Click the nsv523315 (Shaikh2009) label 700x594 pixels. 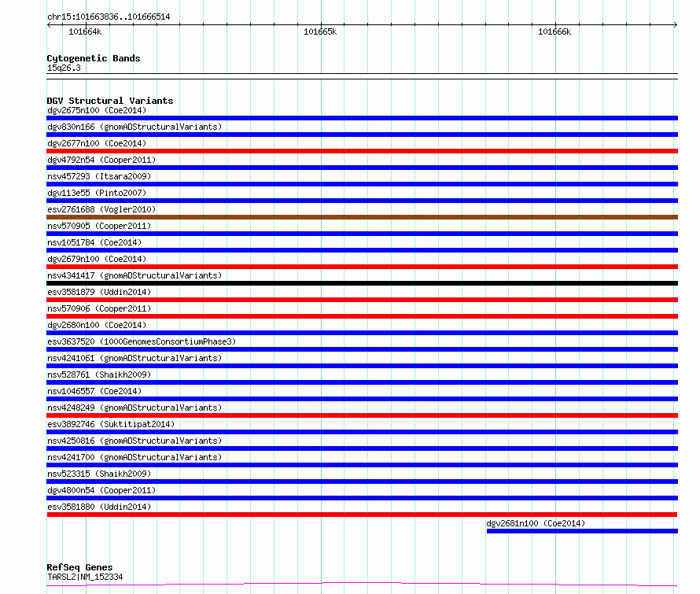tap(99, 474)
